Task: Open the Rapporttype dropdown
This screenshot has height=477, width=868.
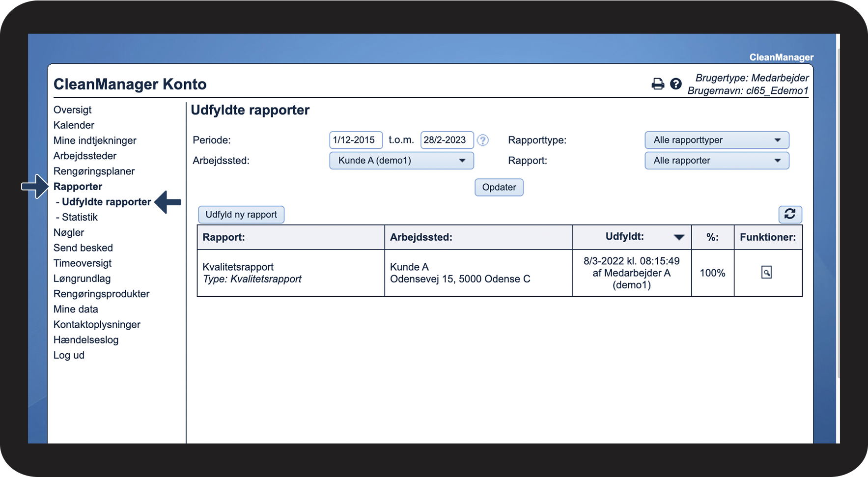Action: pos(716,140)
